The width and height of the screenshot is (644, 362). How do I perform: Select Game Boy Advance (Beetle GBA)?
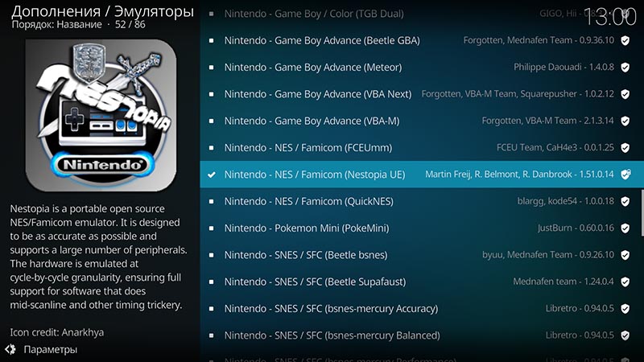tap(422, 40)
